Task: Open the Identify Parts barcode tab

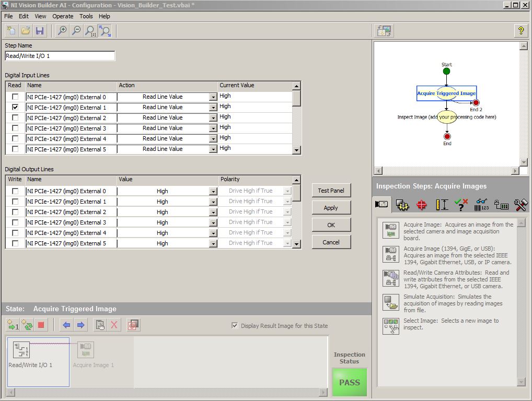Action: point(481,205)
